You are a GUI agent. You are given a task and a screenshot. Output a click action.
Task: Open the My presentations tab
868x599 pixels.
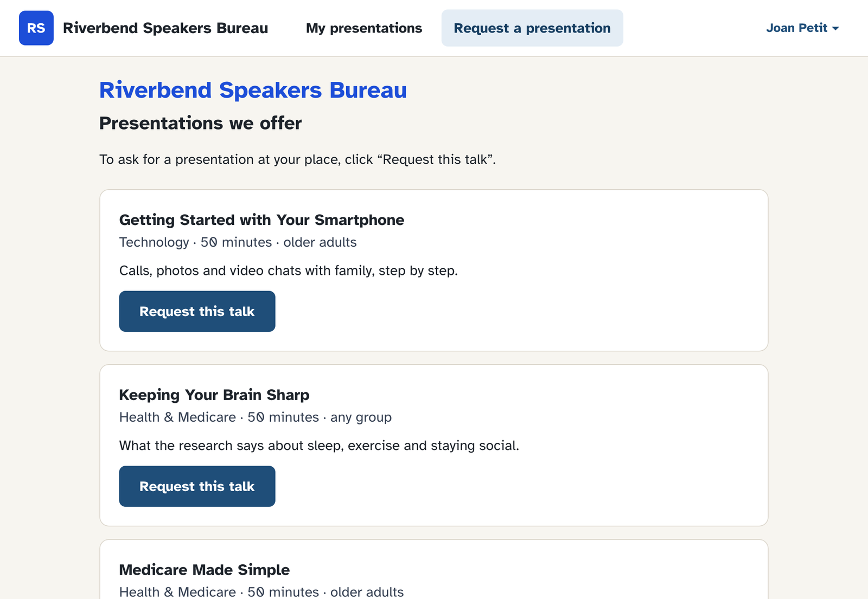(364, 28)
